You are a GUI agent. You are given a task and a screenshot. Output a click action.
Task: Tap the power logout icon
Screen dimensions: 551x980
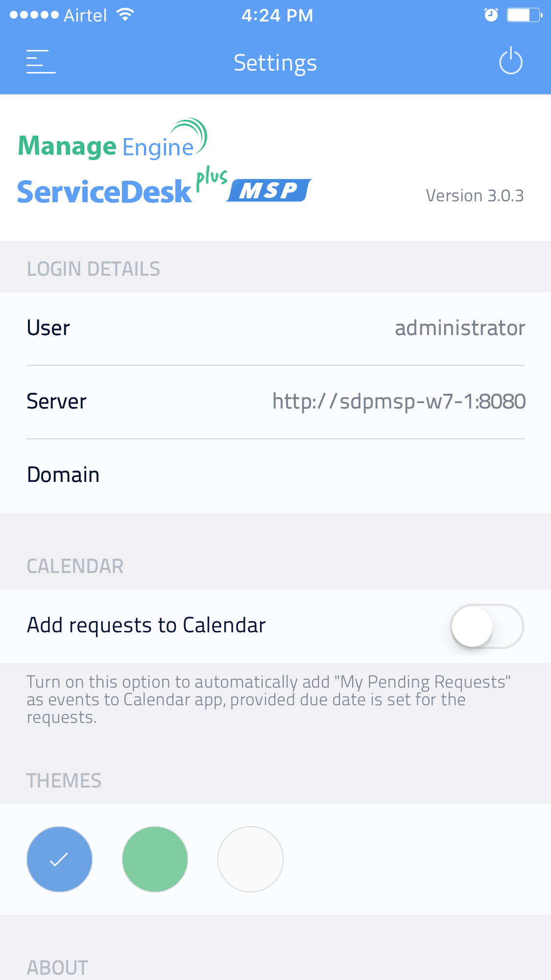pyautogui.click(x=511, y=61)
